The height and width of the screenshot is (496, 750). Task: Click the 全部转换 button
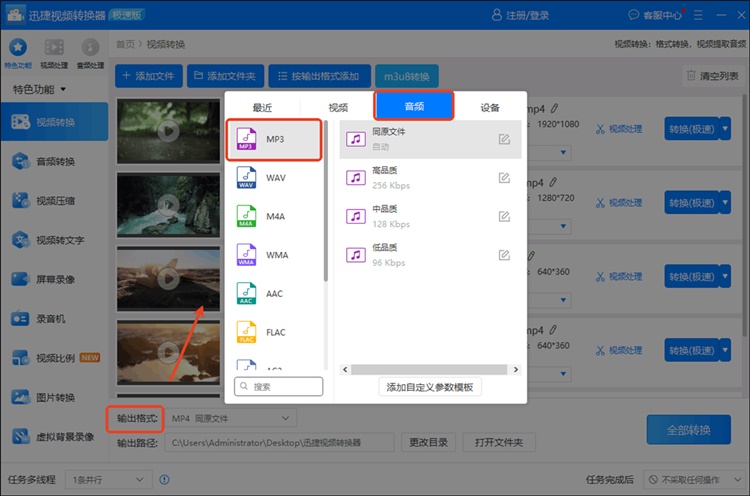click(x=689, y=430)
